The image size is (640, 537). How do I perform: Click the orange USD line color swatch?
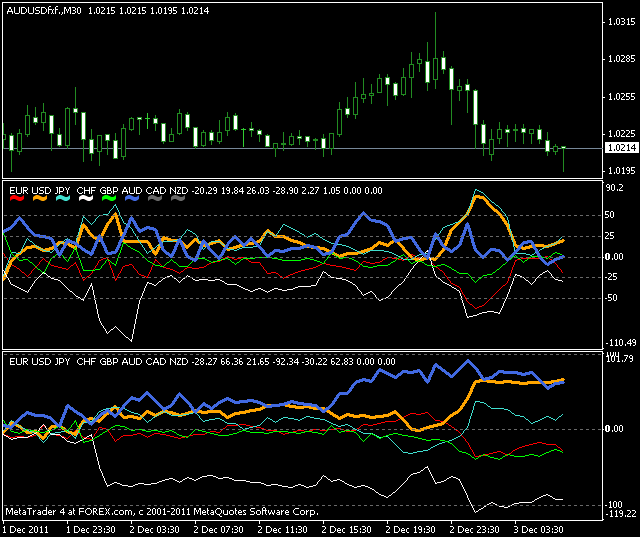(x=40, y=198)
